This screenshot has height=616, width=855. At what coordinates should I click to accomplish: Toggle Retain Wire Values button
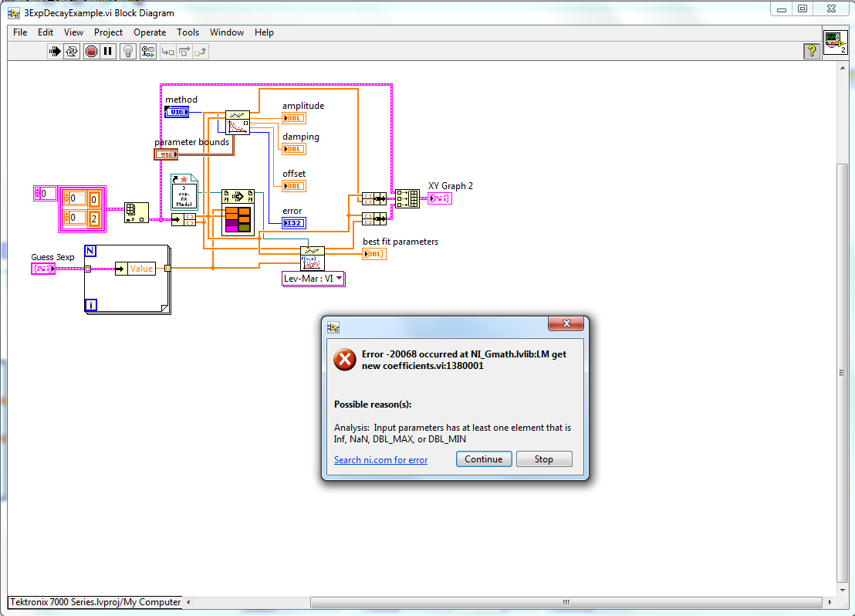pyautogui.click(x=147, y=51)
